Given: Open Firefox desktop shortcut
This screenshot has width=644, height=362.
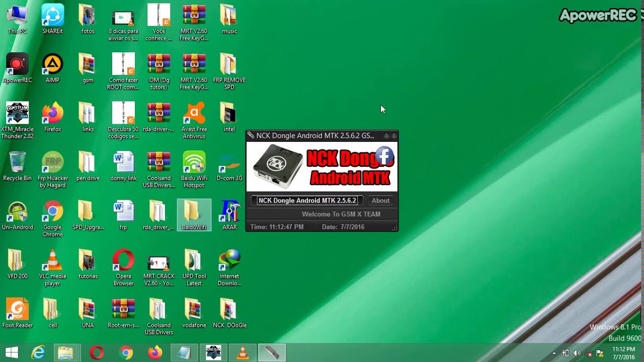Looking at the screenshot, I should pos(52,117).
